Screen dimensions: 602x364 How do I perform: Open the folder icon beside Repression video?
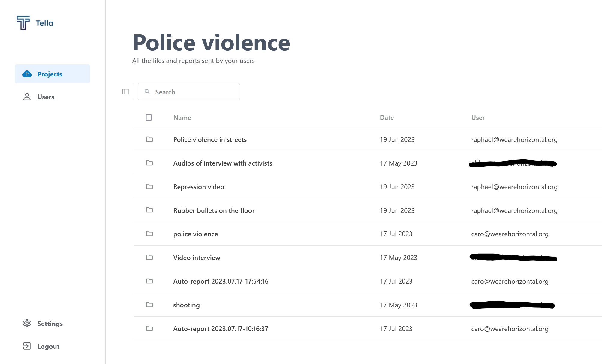[149, 186]
